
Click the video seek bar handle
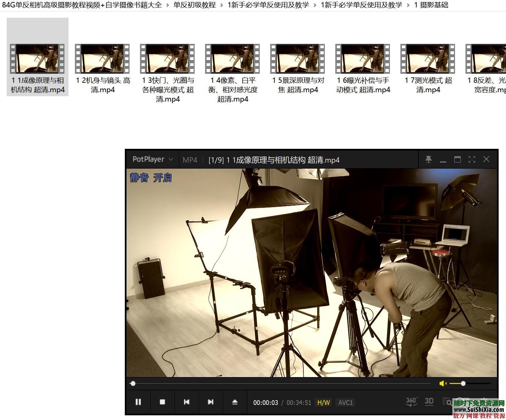coord(133,383)
